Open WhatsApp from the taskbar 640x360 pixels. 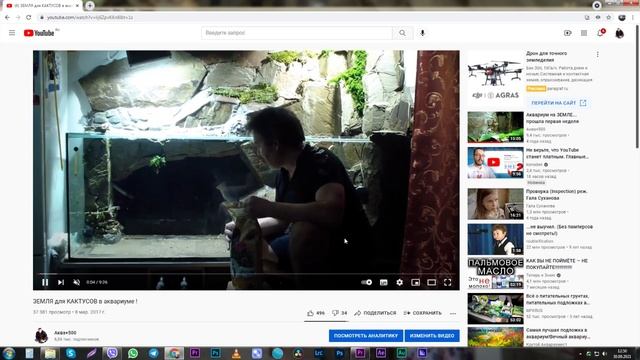point(133,353)
